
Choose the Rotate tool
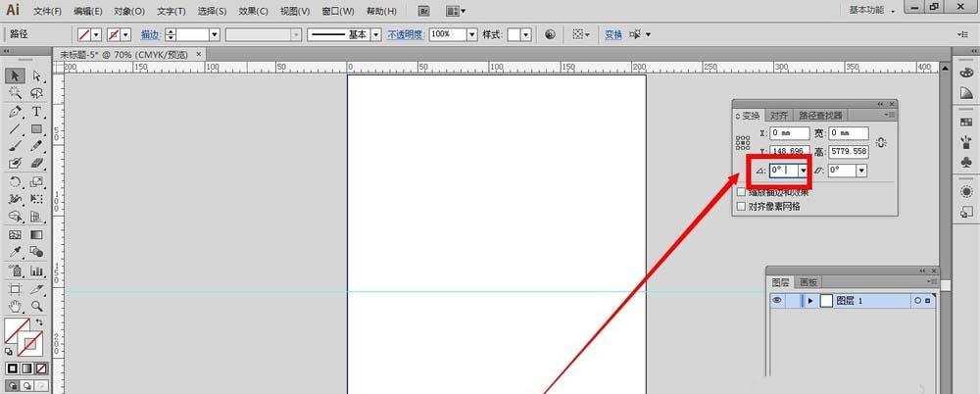(16, 182)
